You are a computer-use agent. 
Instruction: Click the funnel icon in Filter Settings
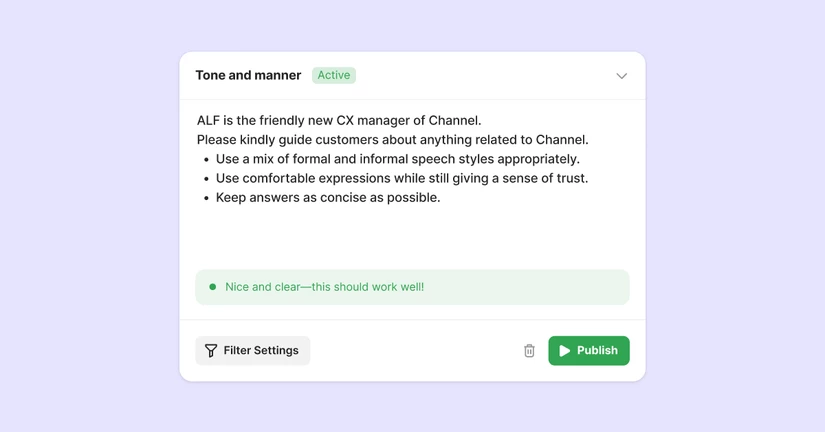(211, 351)
